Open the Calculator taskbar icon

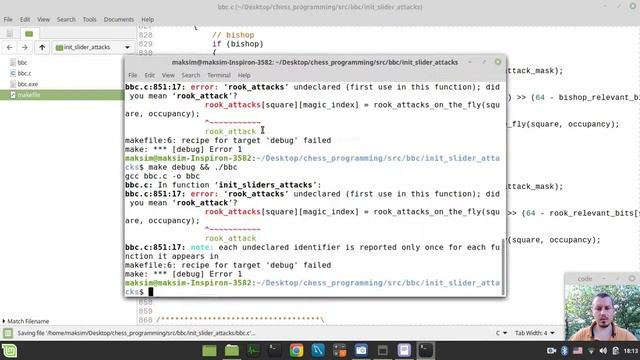click(340, 351)
